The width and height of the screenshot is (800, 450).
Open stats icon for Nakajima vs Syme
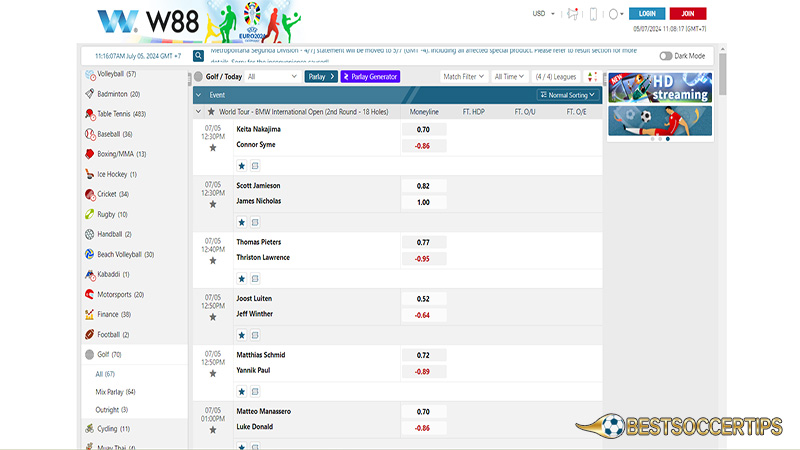[255, 166]
